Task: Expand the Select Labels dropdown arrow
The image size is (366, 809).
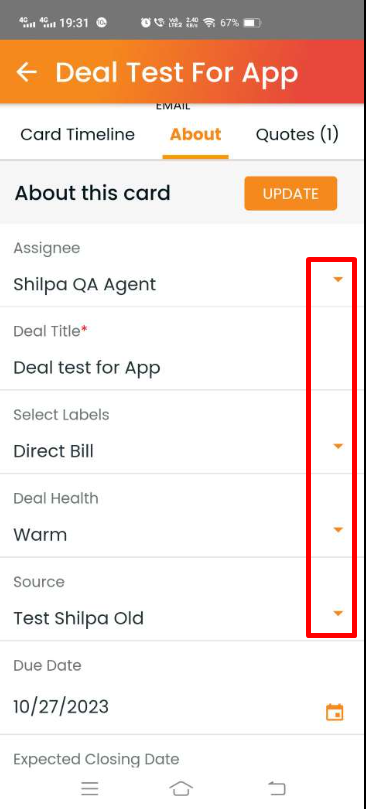Action: (338, 446)
